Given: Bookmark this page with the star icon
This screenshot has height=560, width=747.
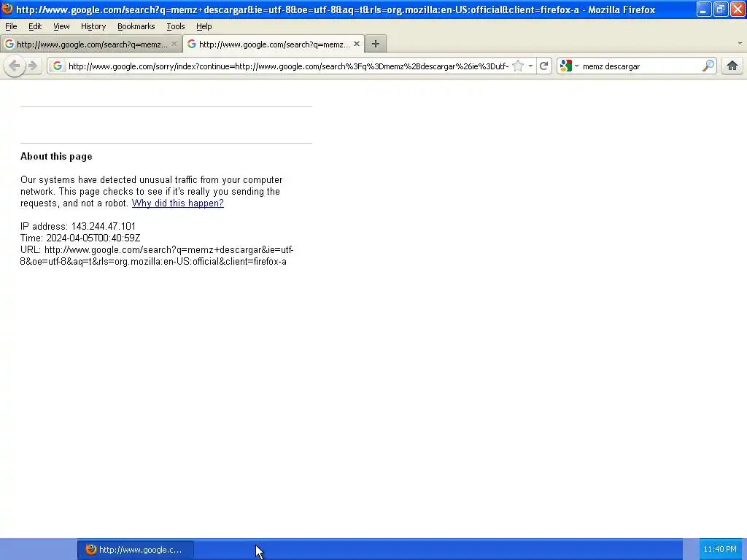Looking at the screenshot, I should coord(518,66).
